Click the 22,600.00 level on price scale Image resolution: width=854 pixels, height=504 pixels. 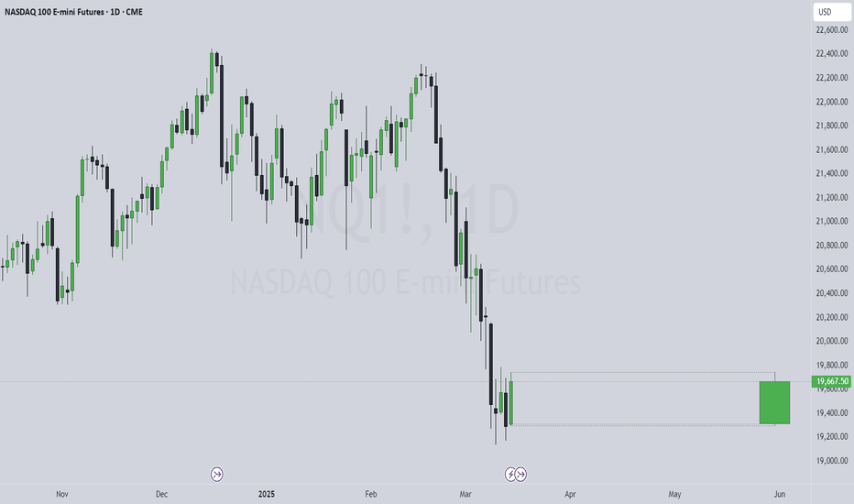(832, 30)
